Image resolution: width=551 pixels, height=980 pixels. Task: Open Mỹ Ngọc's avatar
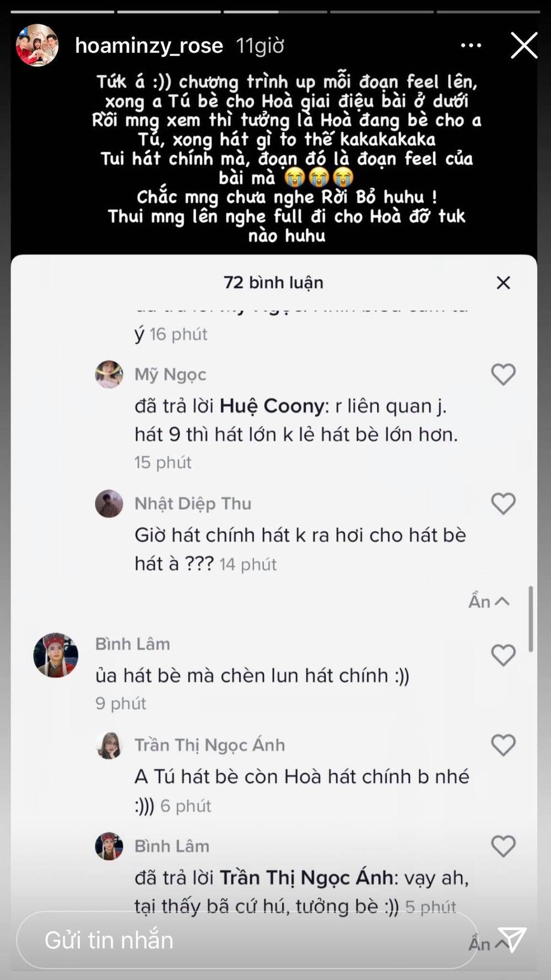click(x=109, y=374)
